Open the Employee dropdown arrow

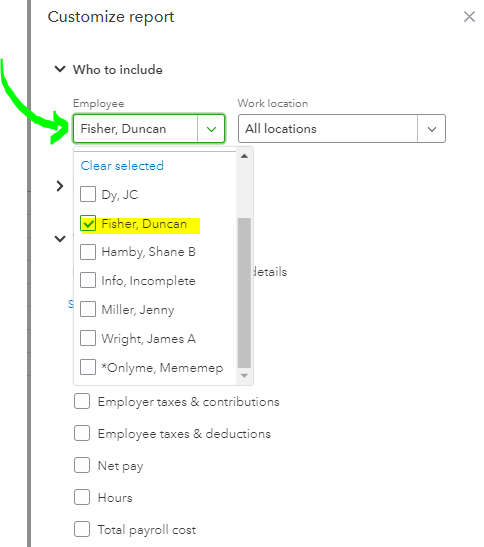211,129
